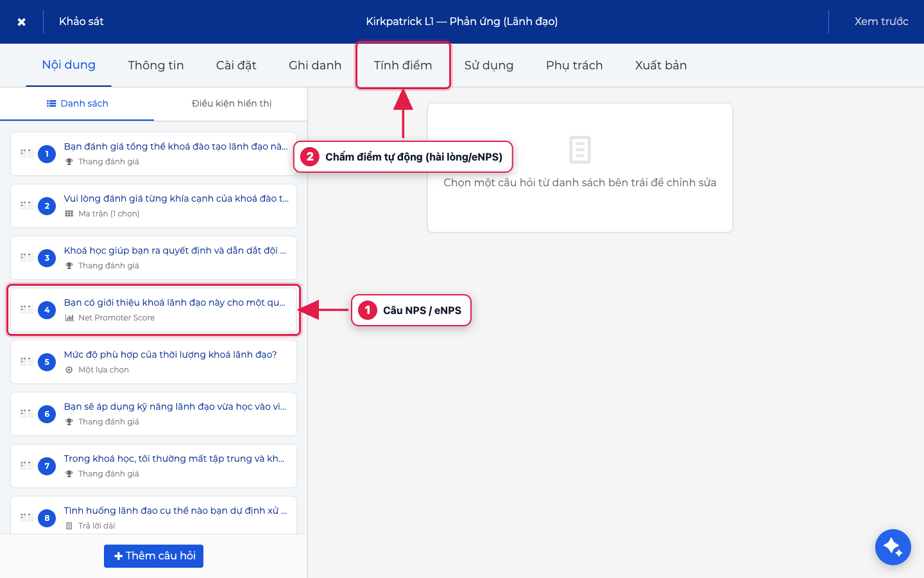Open question 'Bạn sẽ áp dụng kỹ năng lãnh đạo'
The image size is (924, 578).
pos(153,414)
